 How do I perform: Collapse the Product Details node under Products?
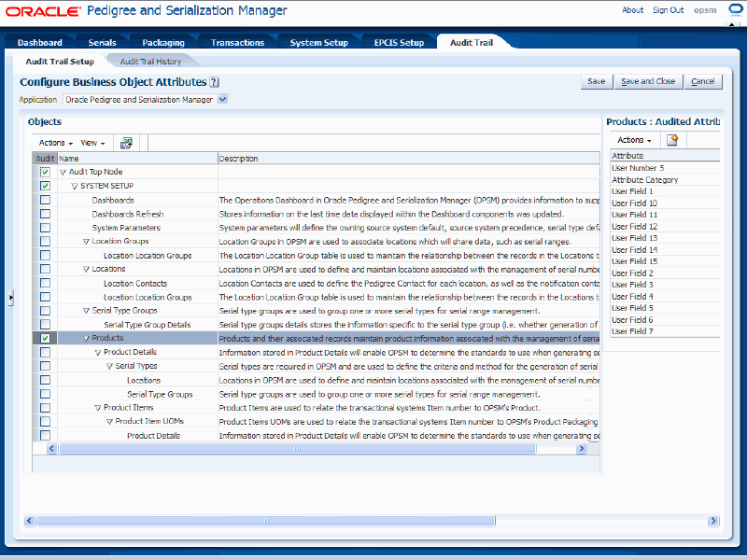98,353
